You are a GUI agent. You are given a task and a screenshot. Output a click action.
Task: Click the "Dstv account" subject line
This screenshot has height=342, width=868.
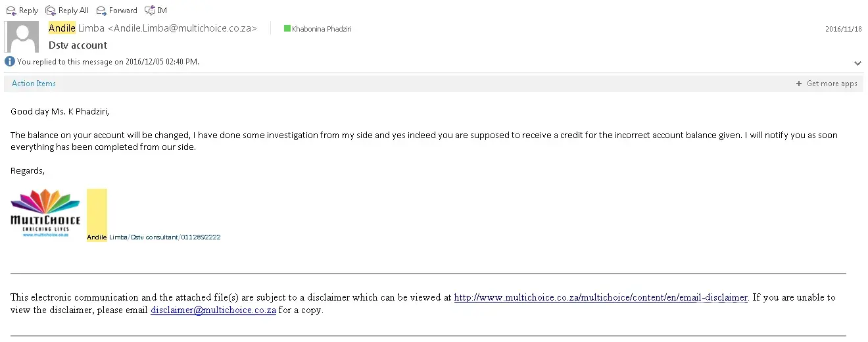78,45
